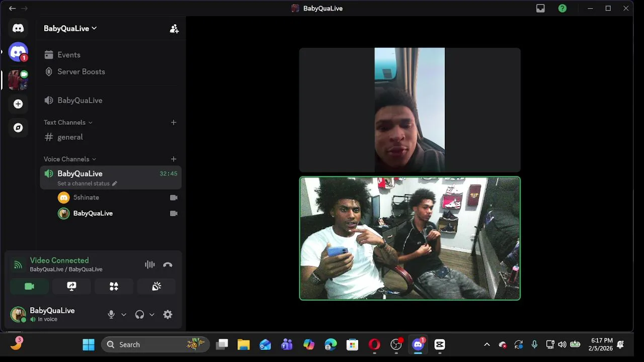Click Set a channel status
The image size is (644, 362).
tap(87, 184)
